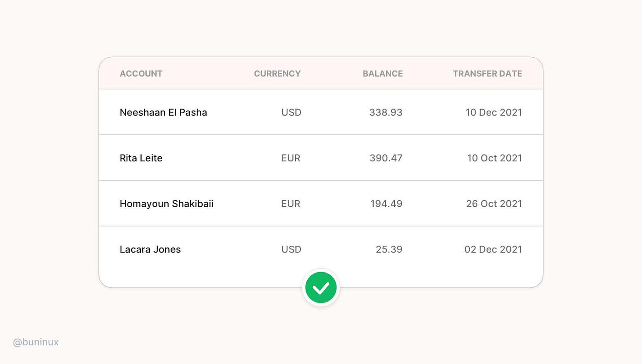Click the 10 Oct 2021 date cell
The image size is (642, 364).
(495, 158)
